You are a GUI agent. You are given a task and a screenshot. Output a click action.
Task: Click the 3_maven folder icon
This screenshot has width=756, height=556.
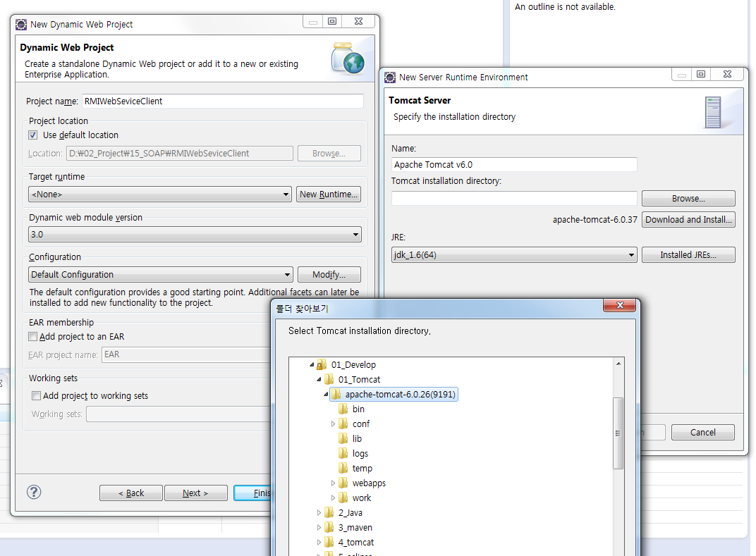(x=329, y=528)
